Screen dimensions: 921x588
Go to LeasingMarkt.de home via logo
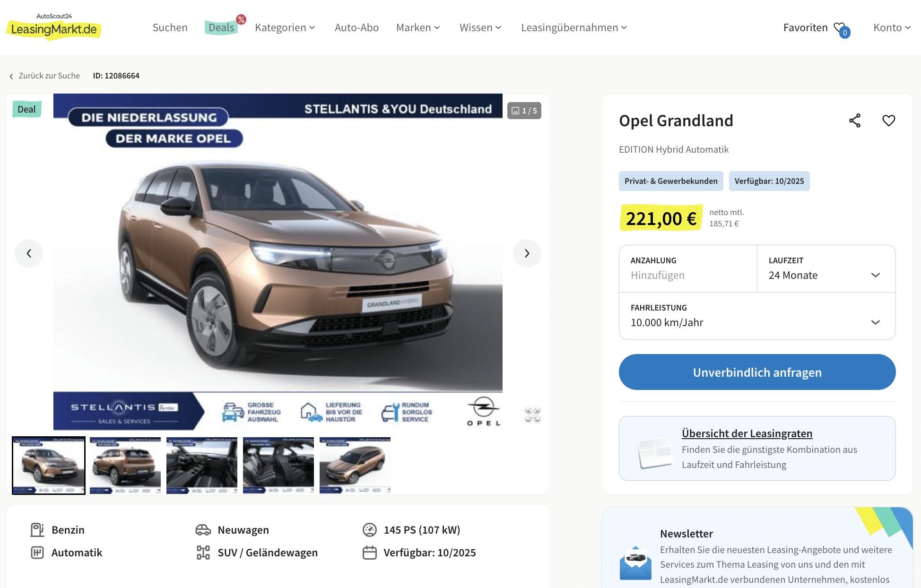click(54, 27)
